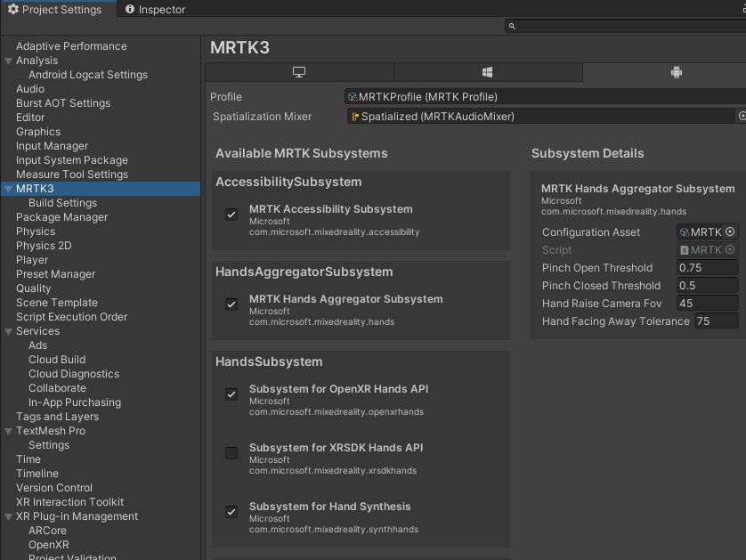Open Adaptive Performance settings
Image resolution: width=746 pixels, height=560 pixels.
tap(71, 46)
